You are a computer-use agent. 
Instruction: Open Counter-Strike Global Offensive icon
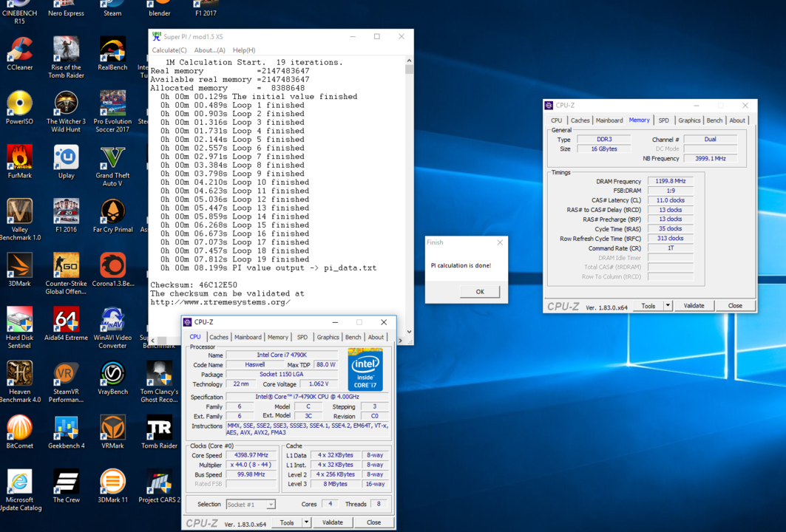(x=66, y=273)
